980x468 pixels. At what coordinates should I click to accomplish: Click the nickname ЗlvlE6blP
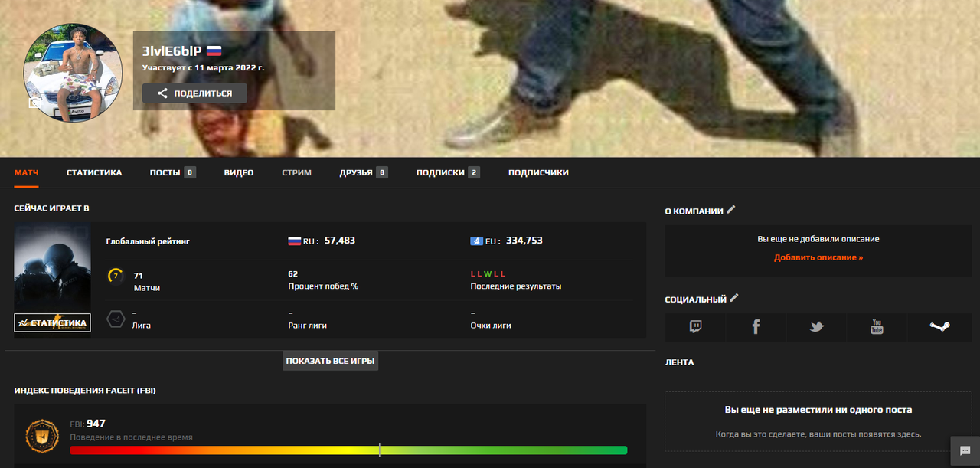point(171,51)
